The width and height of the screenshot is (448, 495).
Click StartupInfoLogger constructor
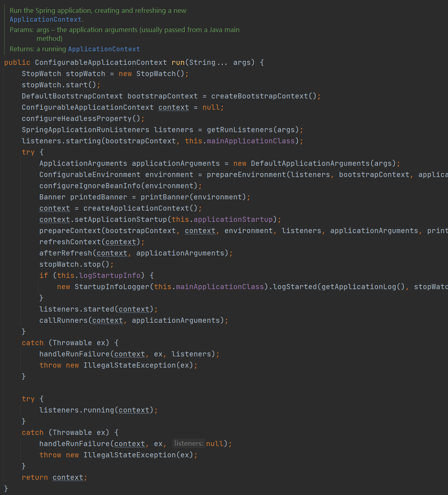(x=112, y=287)
